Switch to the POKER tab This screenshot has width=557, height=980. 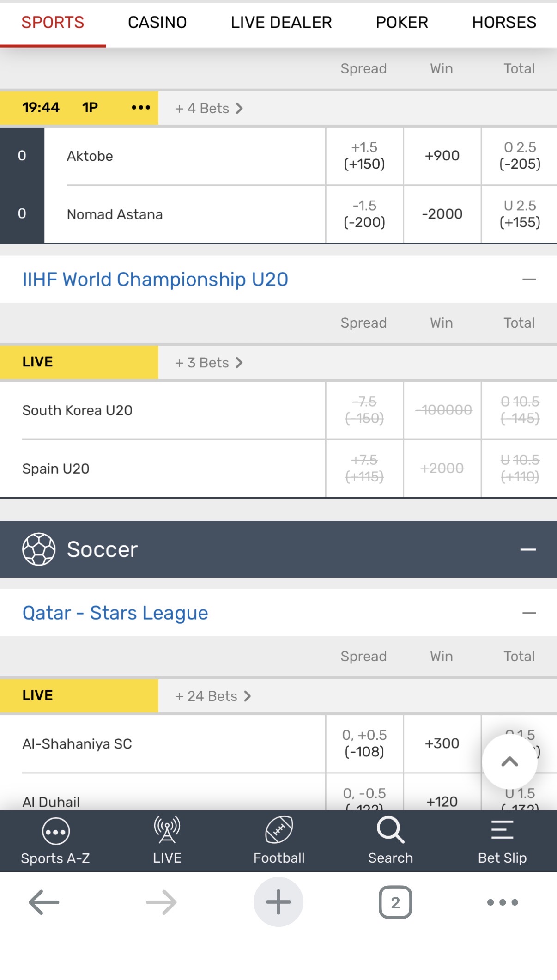pyautogui.click(x=402, y=22)
